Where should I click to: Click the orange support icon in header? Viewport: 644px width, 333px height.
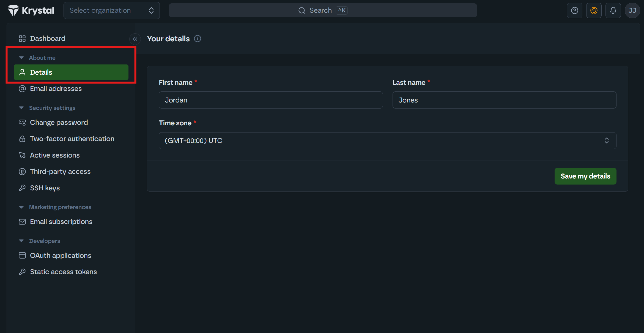click(594, 10)
